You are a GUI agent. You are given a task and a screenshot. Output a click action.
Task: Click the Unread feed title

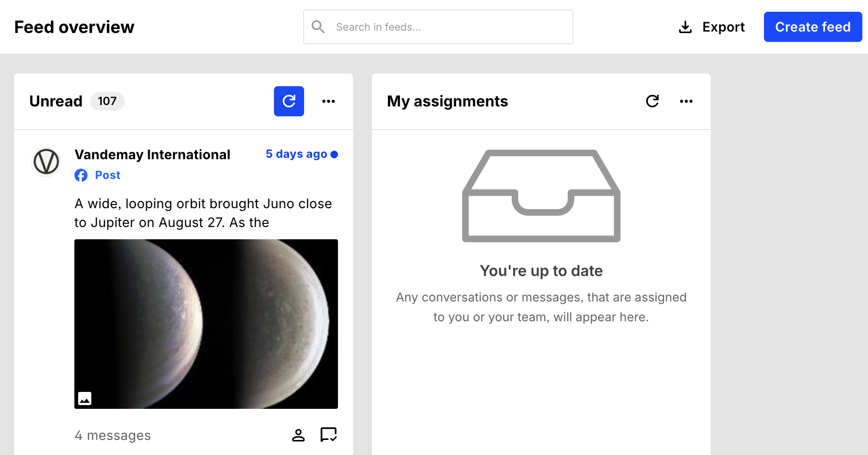click(56, 101)
